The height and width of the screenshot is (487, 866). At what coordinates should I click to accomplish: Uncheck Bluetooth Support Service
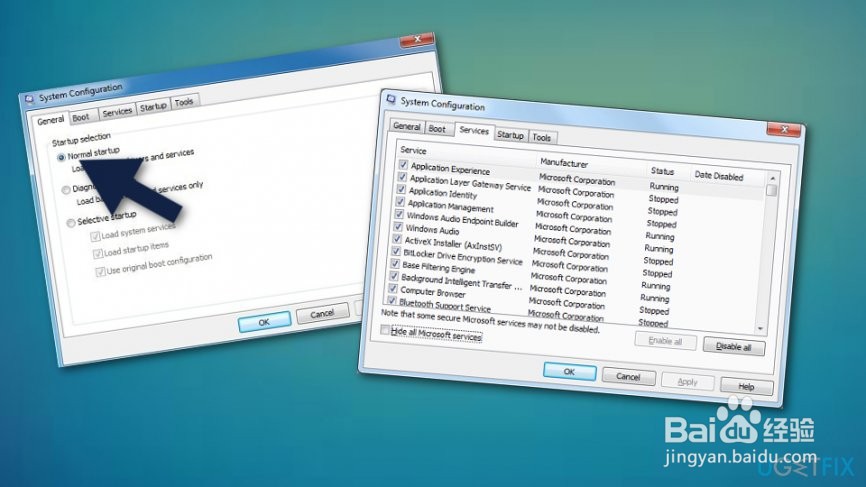[392, 301]
